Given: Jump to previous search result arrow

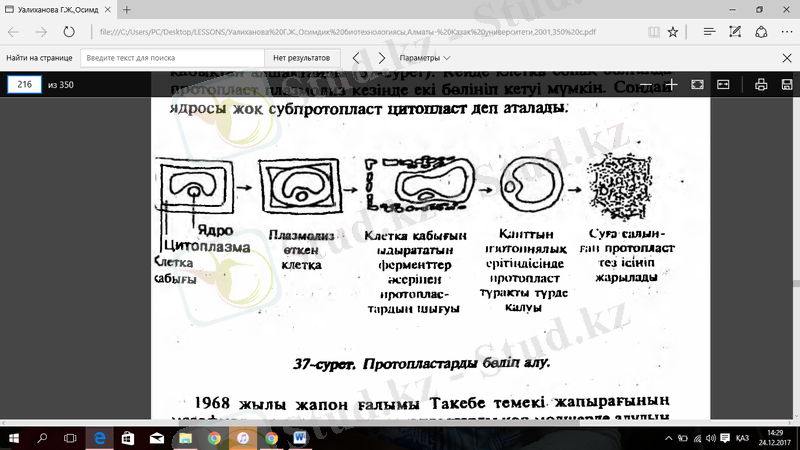Looking at the screenshot, I should 356,58.
